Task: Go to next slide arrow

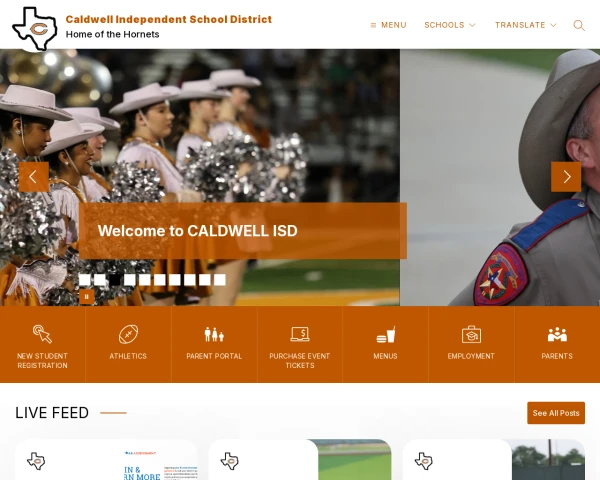Action: 566,177
